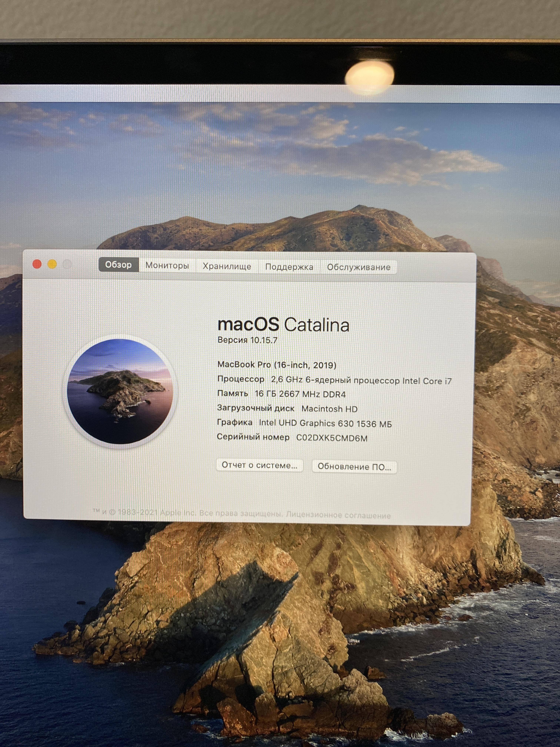This screenshot has height=747, width=560.
Task: Click Версия 10.15.7 to reveal build number
Action: tap(247, 340)
